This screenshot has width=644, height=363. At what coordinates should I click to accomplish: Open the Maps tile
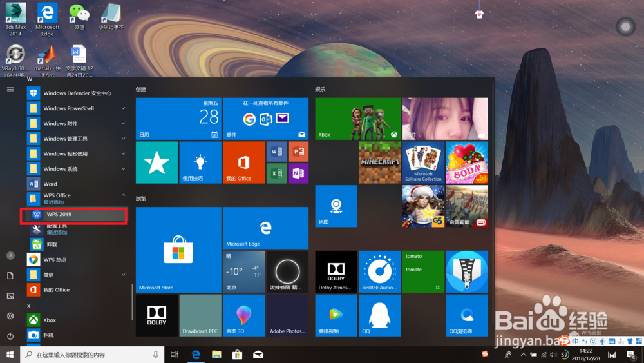click(336, 206)
